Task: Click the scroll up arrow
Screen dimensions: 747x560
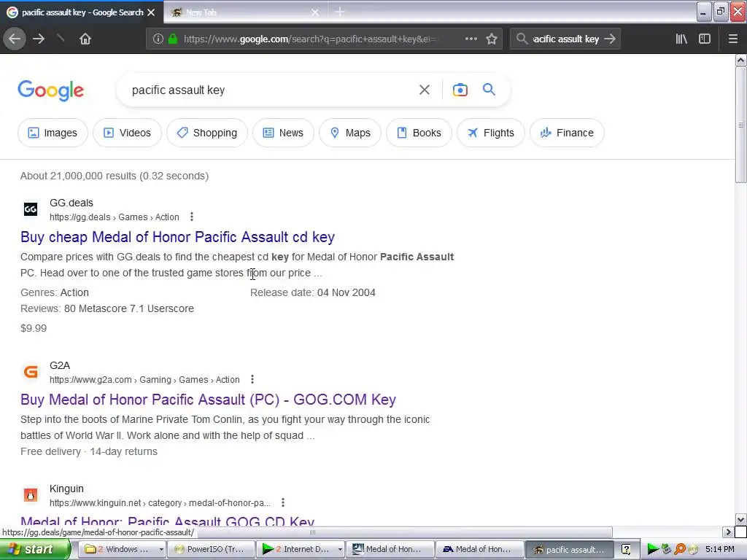Action: click(x=740, y=60)
